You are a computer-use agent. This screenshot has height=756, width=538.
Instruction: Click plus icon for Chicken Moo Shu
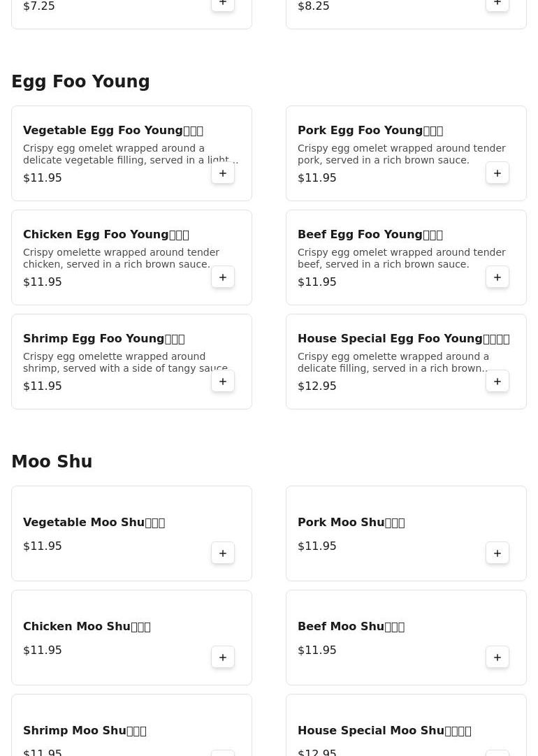pyautogui.click(x=223, y=657)
